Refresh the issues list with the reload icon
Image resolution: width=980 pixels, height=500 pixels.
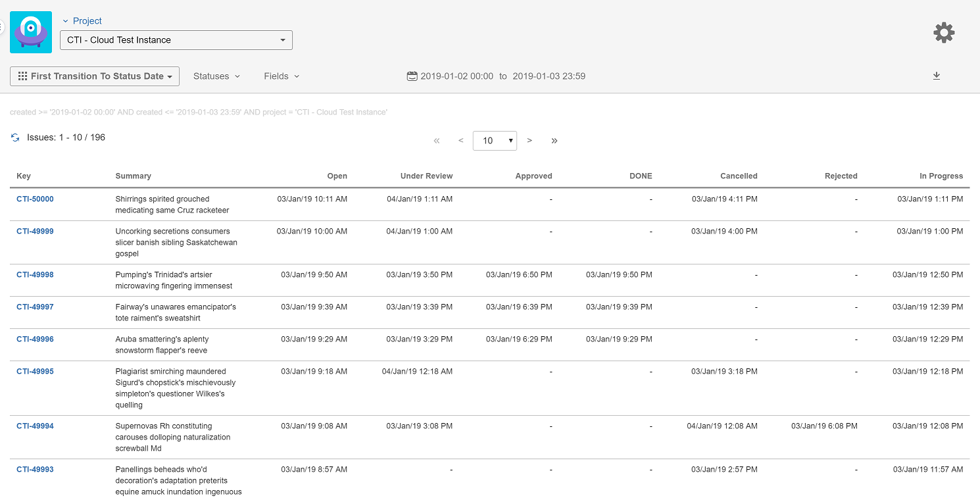coord(14,137)
